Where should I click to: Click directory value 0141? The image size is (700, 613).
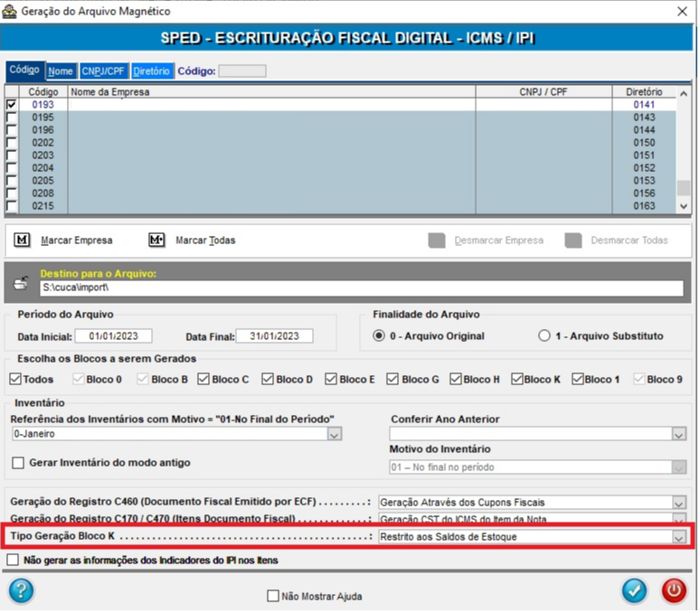[644, 104]
